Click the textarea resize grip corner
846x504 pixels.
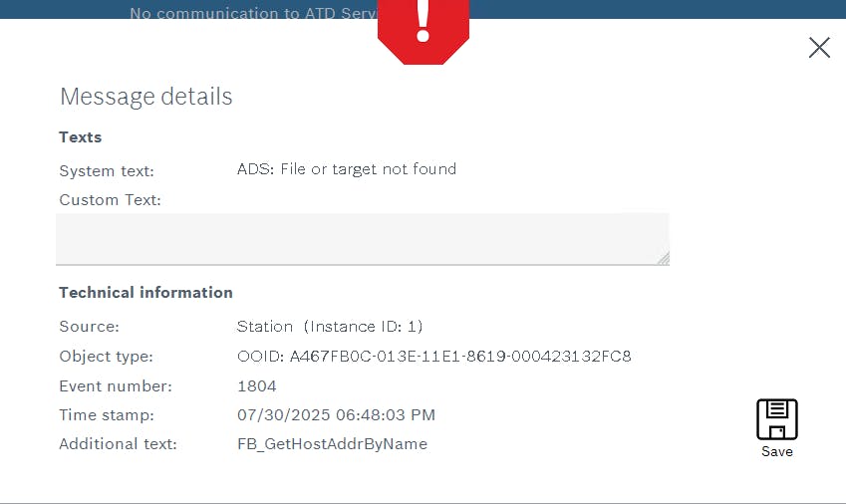tap(664, 259)
